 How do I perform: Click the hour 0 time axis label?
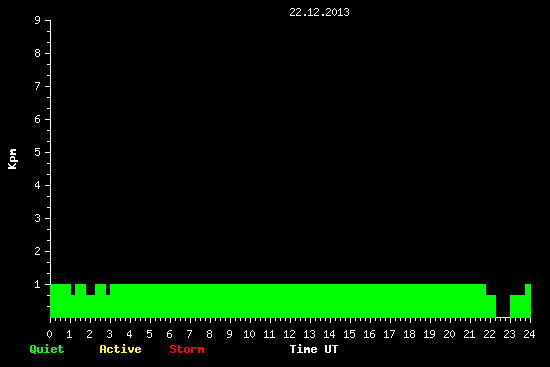tap(49, 334)
